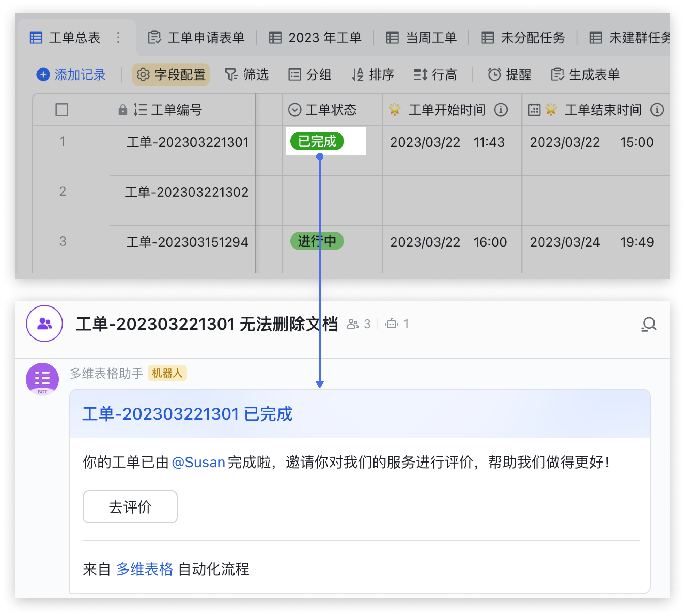Click 生成表单 to generate a form
This screenshot has width=685, height=616.
(586, 75)
